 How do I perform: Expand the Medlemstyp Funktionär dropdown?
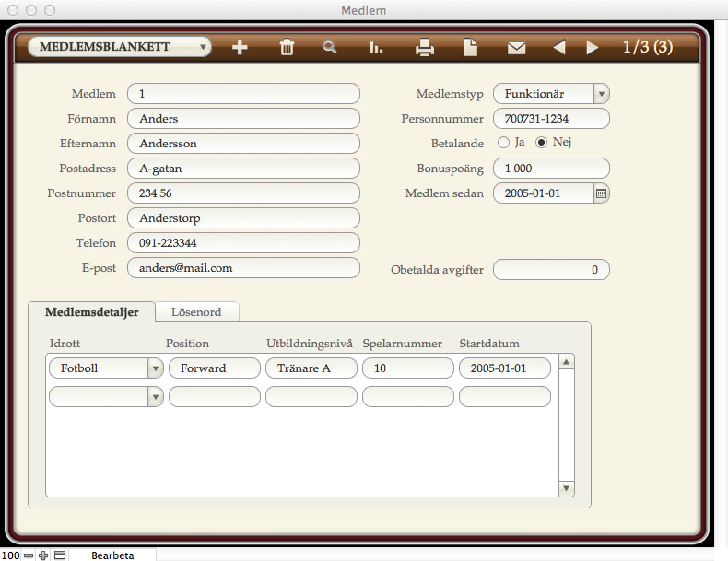pos(601,94)
